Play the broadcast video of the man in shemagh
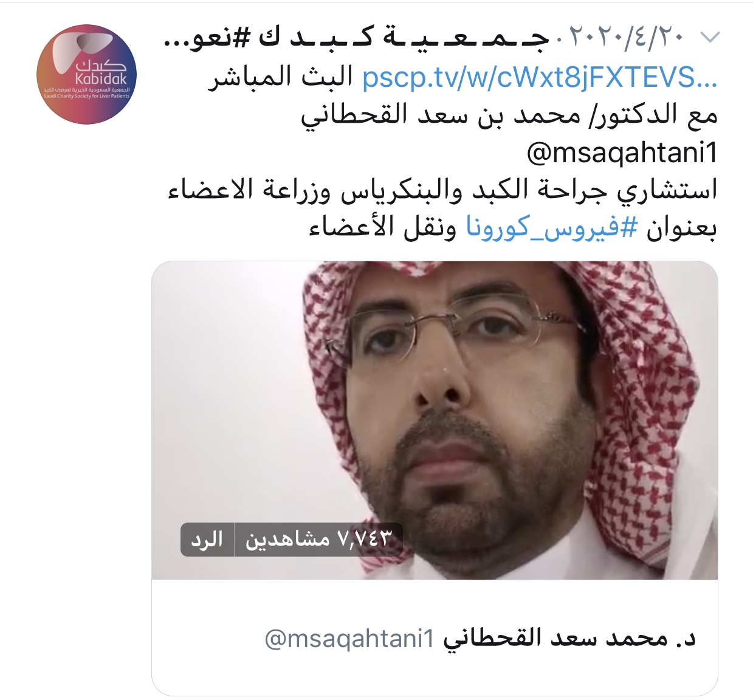753x700 pixels. (x=435, y=420)
